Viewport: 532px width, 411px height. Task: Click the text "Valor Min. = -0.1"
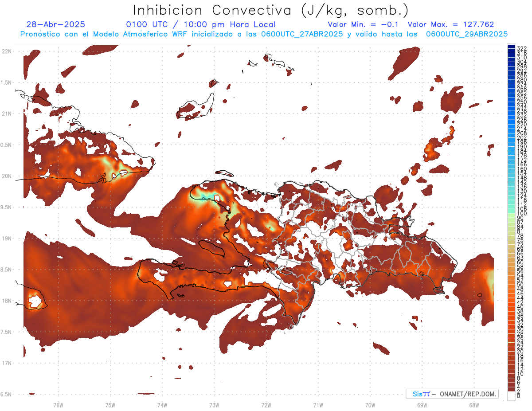click(x=364, y=24)
